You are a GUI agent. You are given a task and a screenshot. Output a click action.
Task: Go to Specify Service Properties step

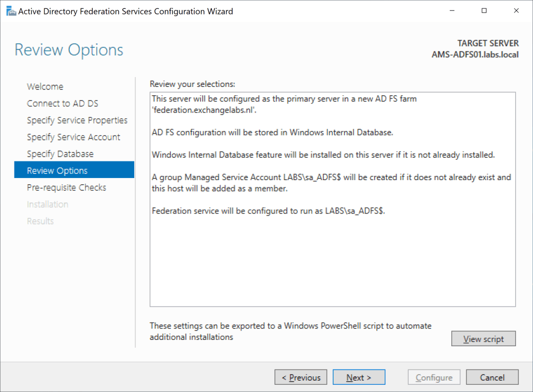(77, 120)
